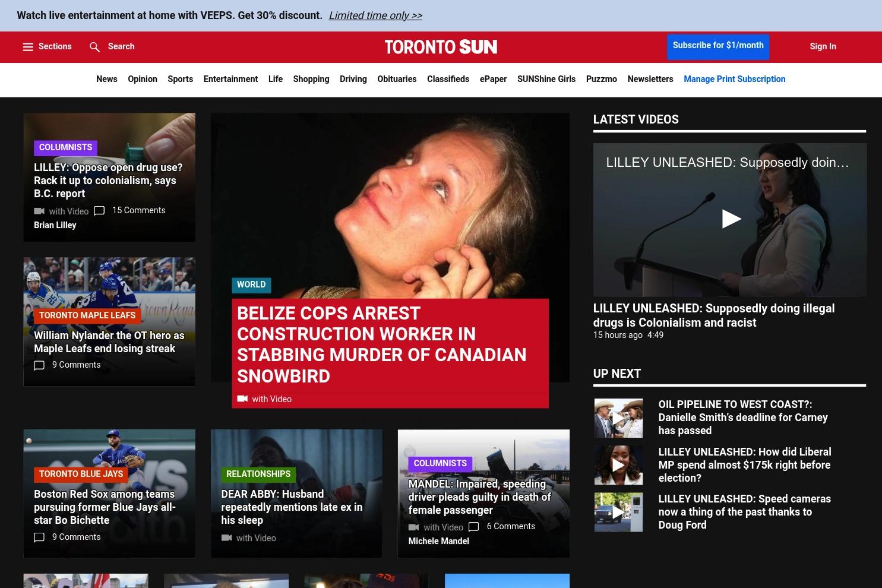Open William Nylander OT hero article
882x588 pixels.
pyautogui.click(x=109, y=342)
